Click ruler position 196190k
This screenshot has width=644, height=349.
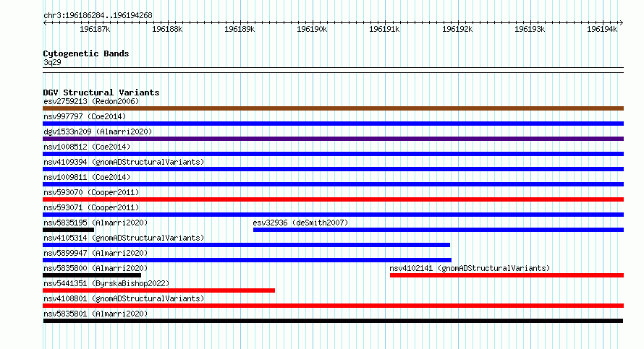click(312, 29)
